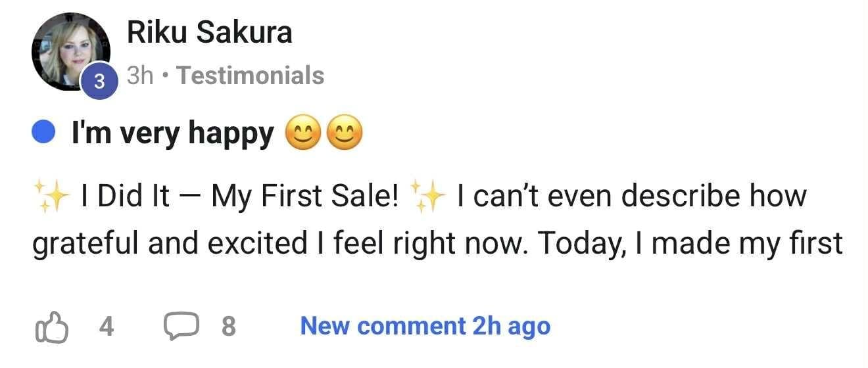Click the first smiling emoji in title
The width and height of the screenshot is (868, 368).
[x=302, y=135]
